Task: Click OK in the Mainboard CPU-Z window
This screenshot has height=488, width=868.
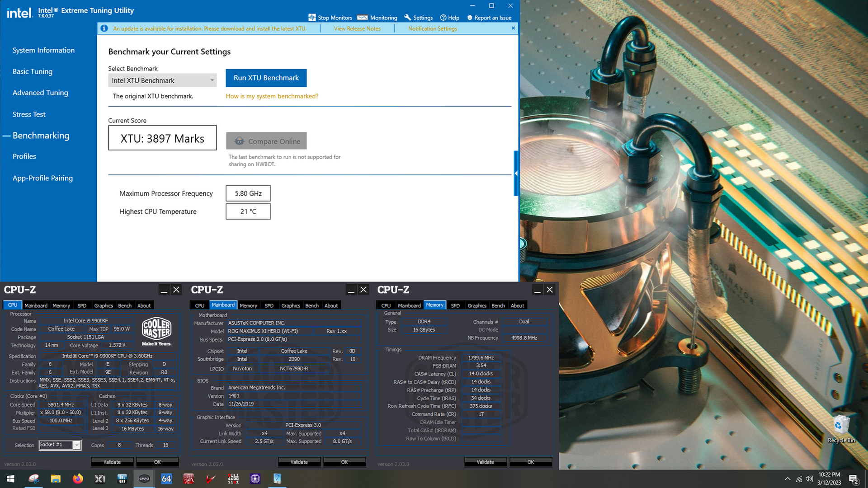Action: (344, 462)
